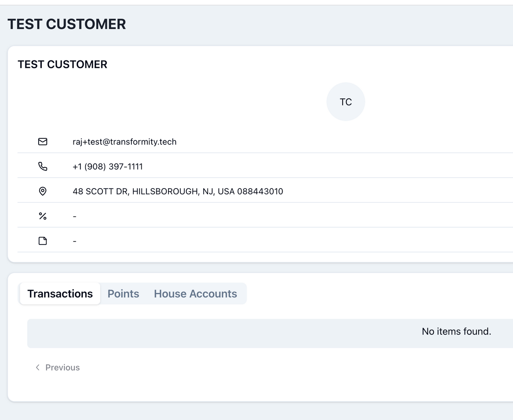Go to the Previous page
The image size is (513, 420).
[62, 368]
